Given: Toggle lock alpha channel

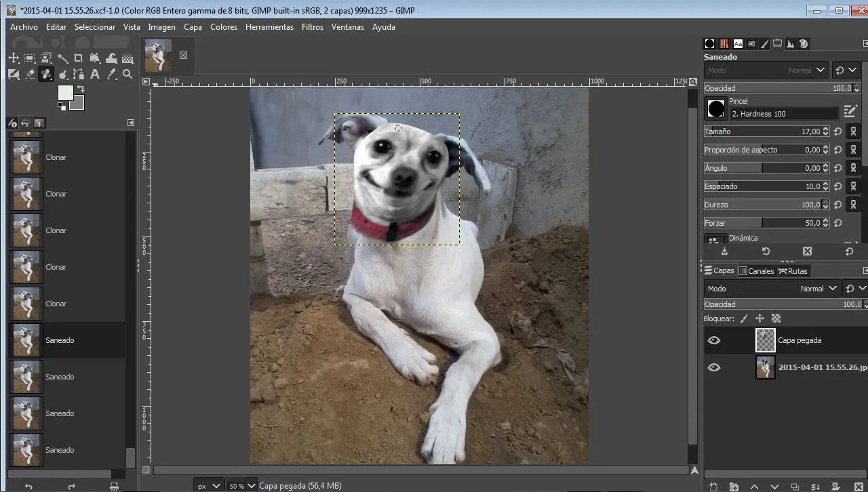Looking at the screenshot, I should tap(776, 318).
